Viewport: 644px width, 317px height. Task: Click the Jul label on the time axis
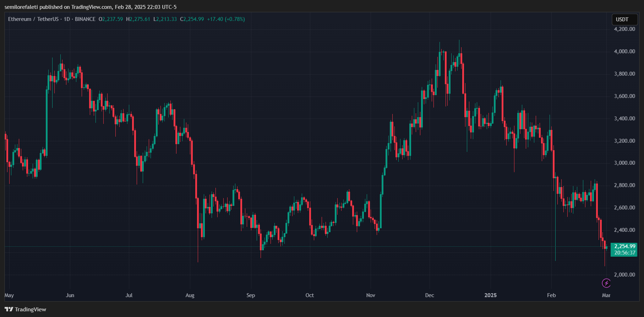129,295
